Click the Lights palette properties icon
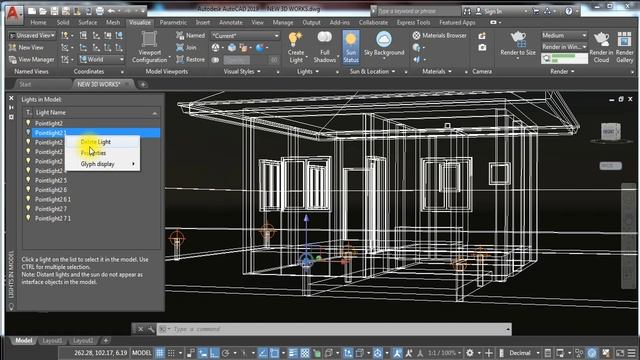 (x=11, y=117)
